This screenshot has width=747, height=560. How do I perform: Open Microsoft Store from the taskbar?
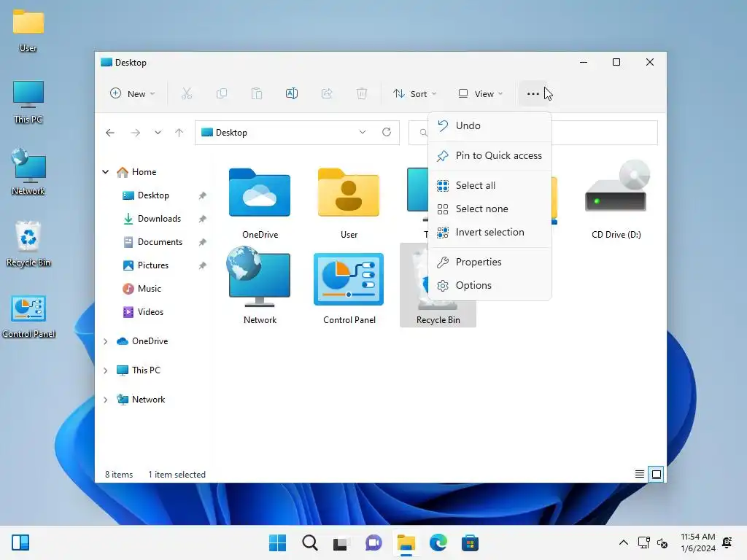[470, 542]
